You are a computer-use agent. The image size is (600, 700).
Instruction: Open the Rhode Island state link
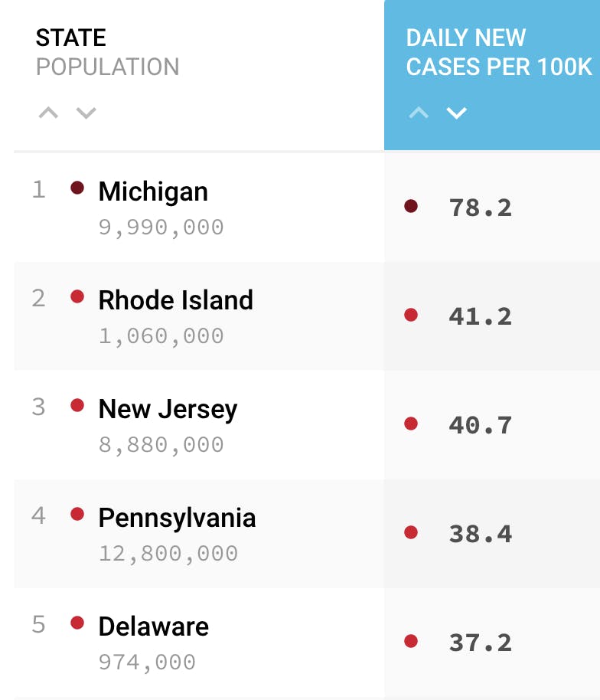(x=175, y=300)
